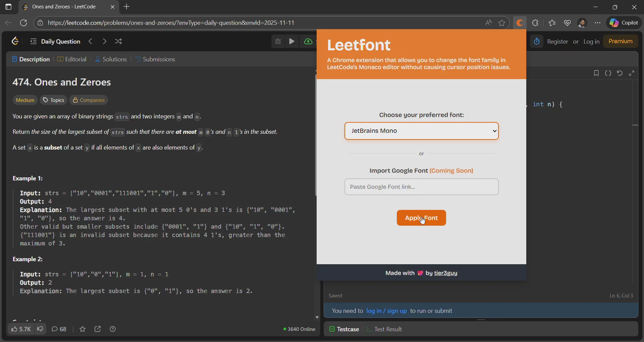Click the Paste Google Font link field
The width and height of the screenshot is (644, 342).
pyautogui.click(x=422, y=187)
